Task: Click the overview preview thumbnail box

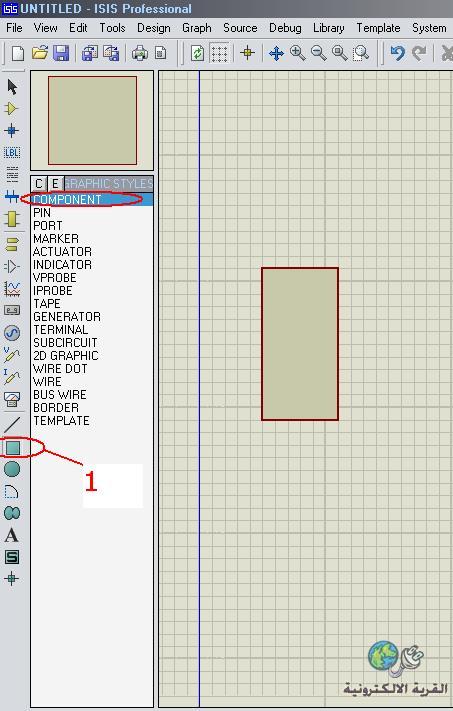Action: (x=93, y=120)
